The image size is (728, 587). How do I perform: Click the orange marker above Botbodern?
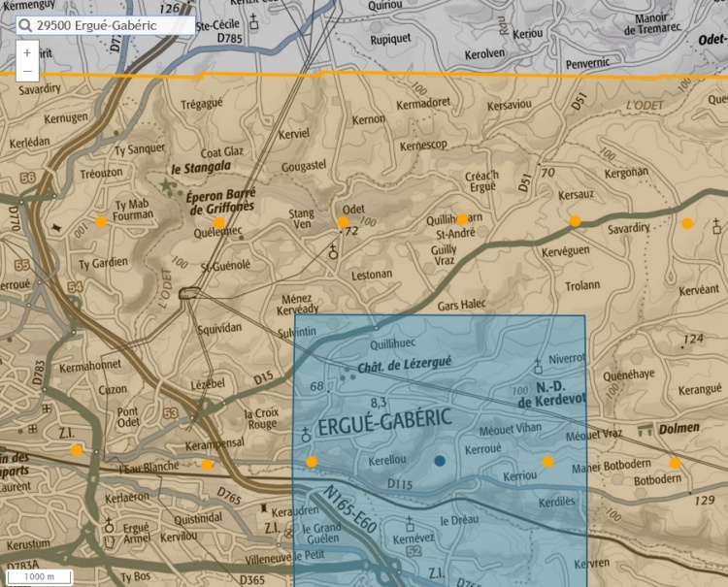(675, 463)
